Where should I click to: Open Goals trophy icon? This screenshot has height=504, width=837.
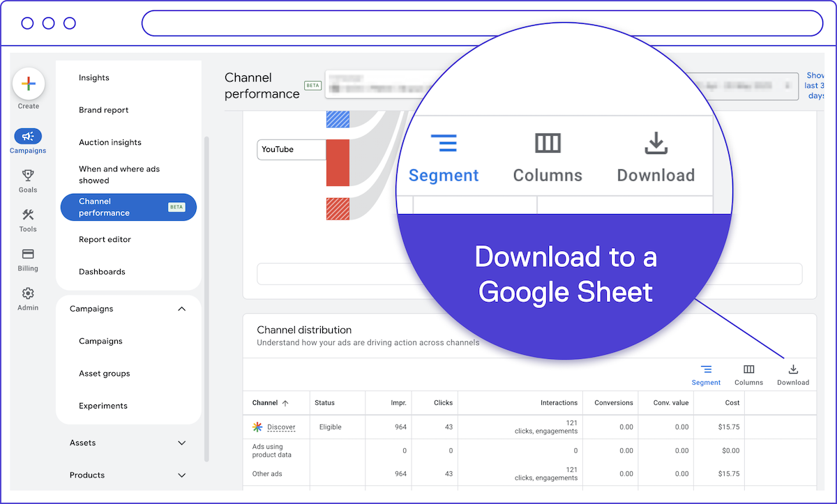click(28, 176)
